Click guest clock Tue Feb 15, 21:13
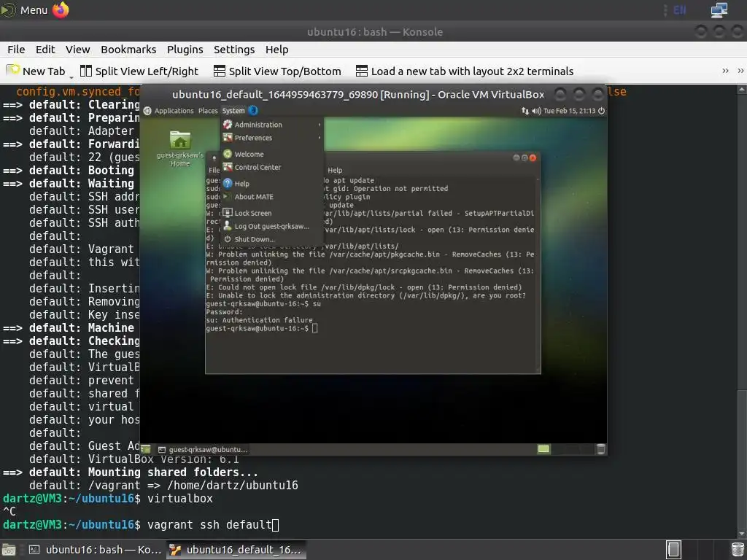This screenshot has height=560, width=747. (x=569, y=111)
